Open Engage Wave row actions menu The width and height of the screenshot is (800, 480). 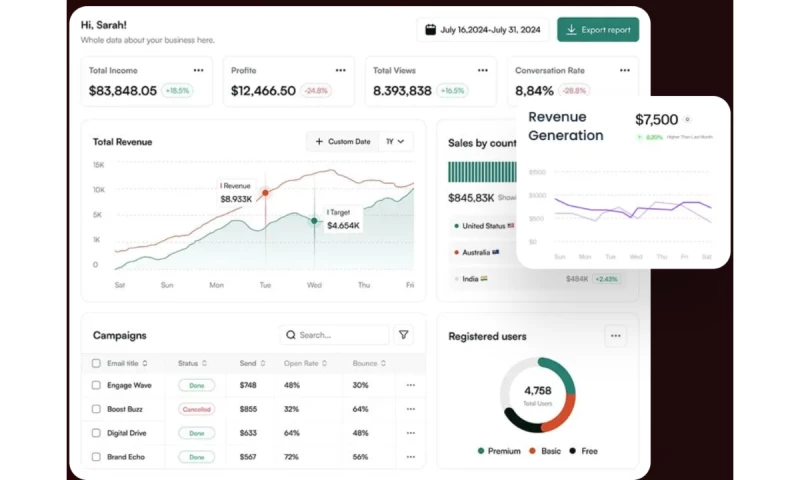coord(410,385)
